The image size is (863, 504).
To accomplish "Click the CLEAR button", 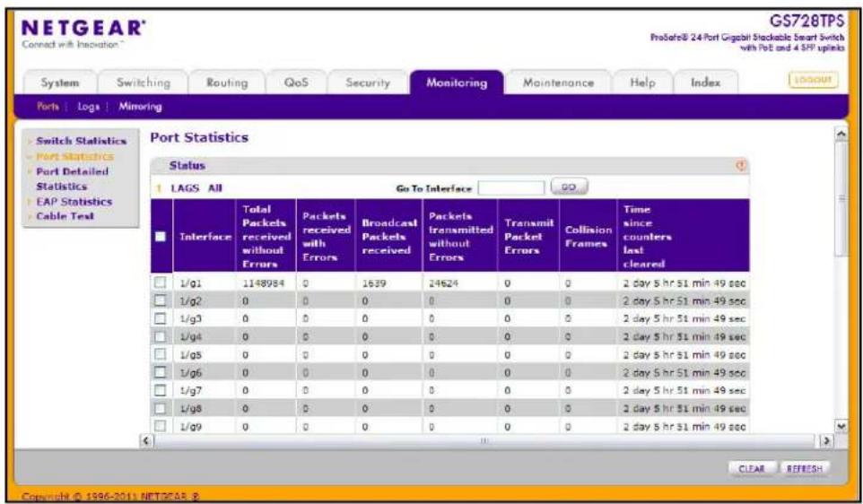I will (x=751, y=469).
